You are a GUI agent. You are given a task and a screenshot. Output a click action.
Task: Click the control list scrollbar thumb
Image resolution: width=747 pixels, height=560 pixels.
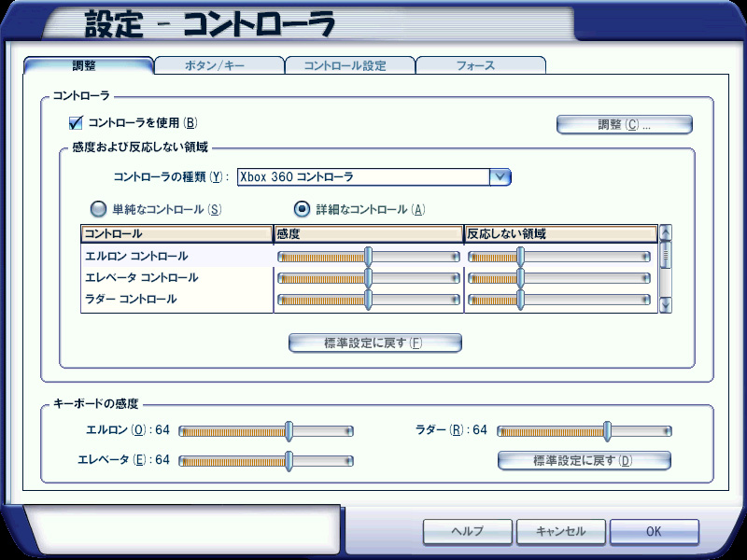[666, 255]
